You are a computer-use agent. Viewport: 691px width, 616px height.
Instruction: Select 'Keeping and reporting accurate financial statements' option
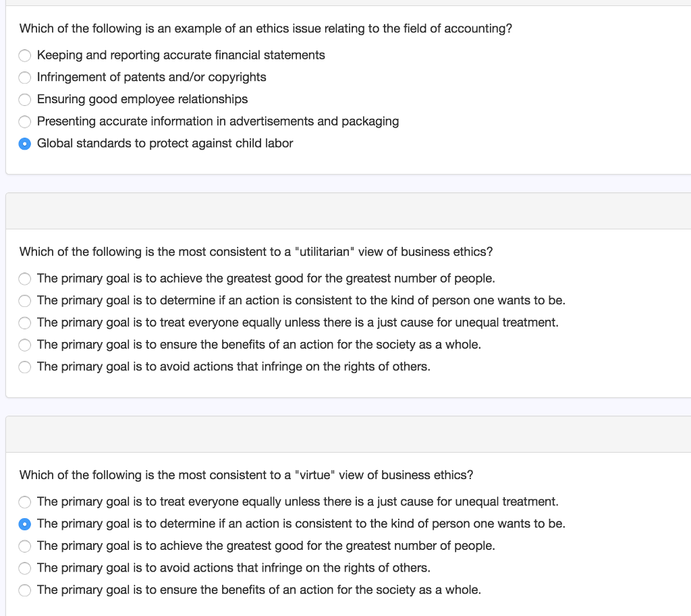tap(25, 55)
